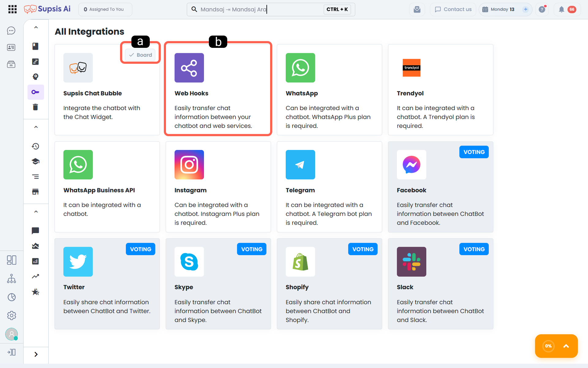Open the list lines icon in the sidebar
This screenshot has width=588, height=368.
[x=36, y=177]
